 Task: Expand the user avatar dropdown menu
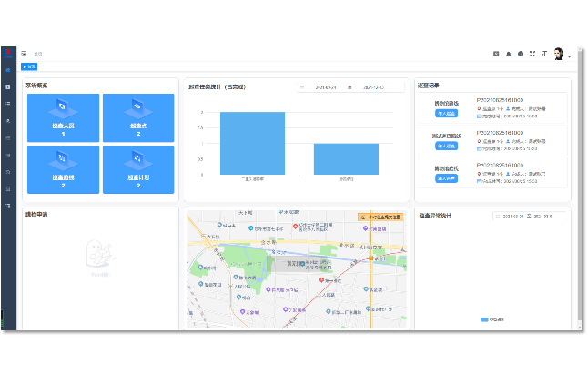[x=562, y=55]
